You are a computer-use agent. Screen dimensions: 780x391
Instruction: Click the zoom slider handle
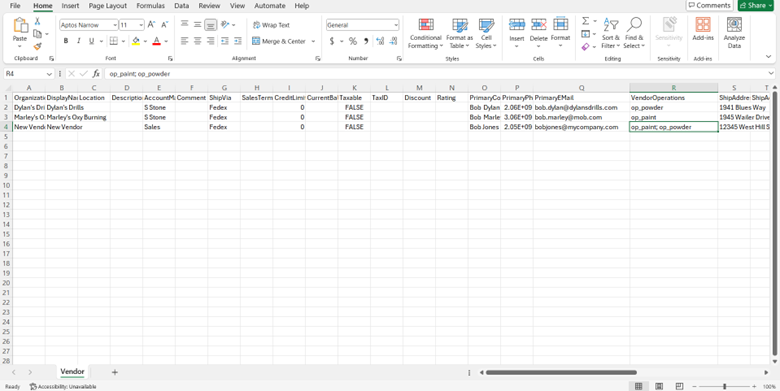725,387
